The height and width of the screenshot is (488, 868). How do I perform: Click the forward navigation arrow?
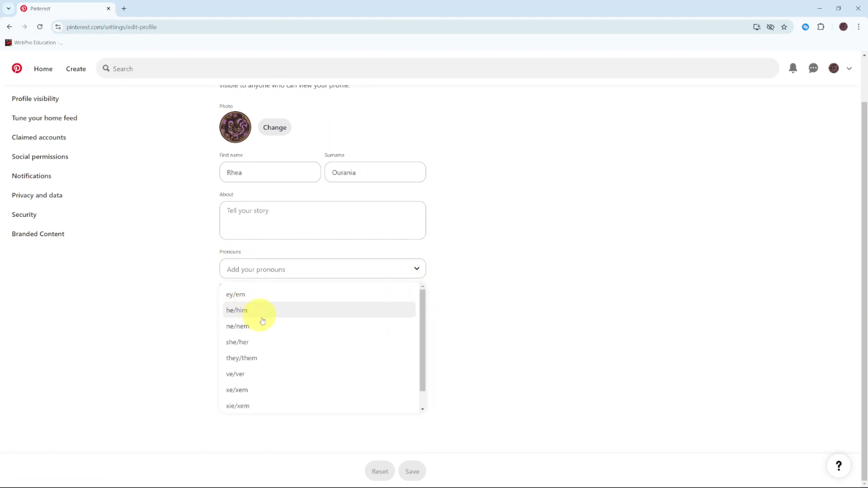(24, 27)
